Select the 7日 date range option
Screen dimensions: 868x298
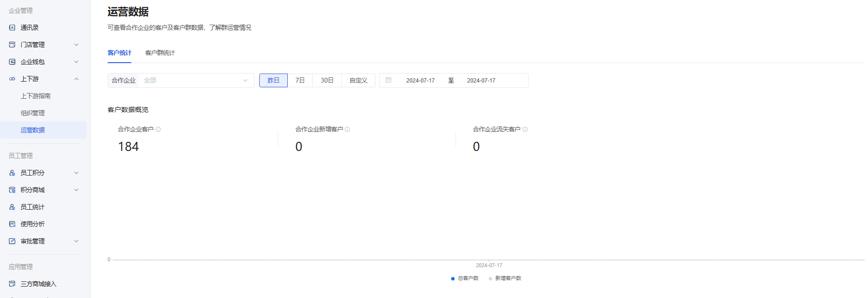[300, 80]
